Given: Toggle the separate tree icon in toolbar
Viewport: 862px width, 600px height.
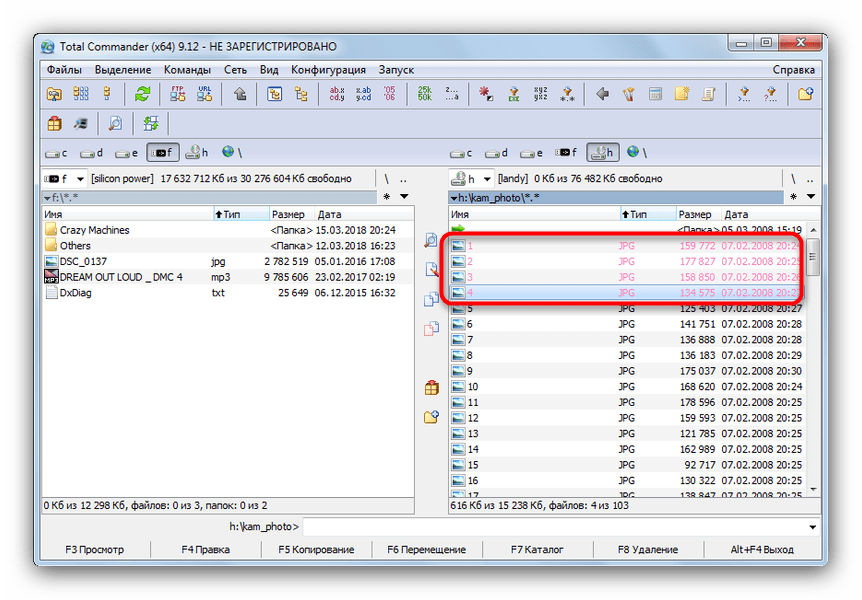Looking at the screenshot, I should (x=301, y=94).
